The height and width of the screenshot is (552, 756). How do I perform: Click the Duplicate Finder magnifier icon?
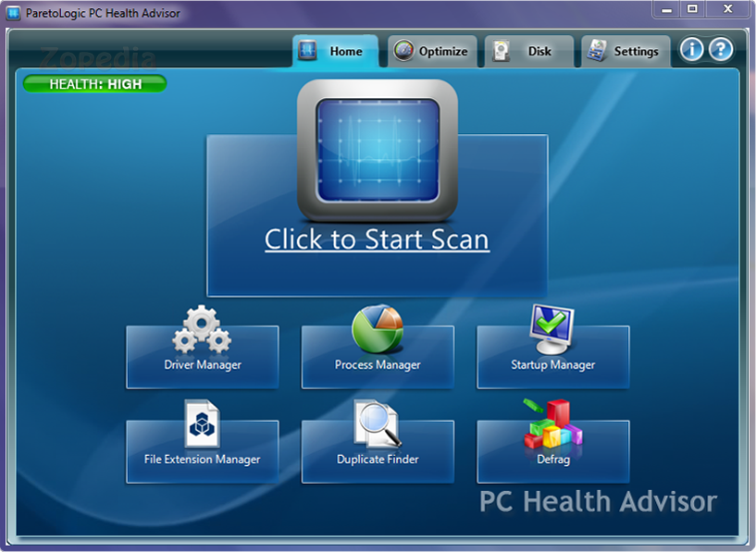pos(378,423)
